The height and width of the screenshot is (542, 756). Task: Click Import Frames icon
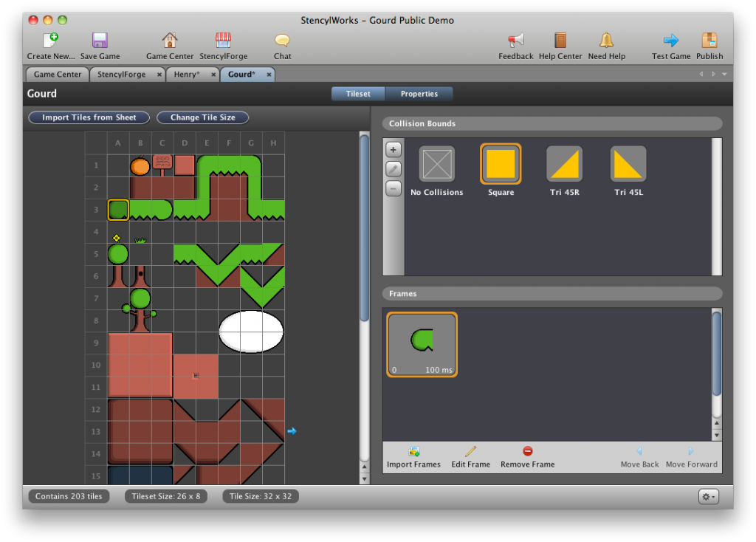(x=413, y=451)
